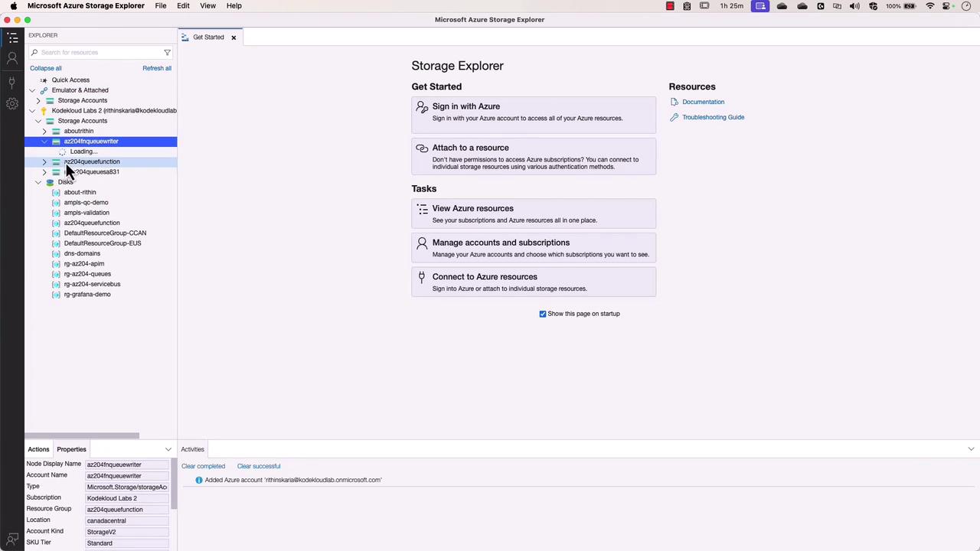This screenshot has width=980, height=551.
Task: Click the filter funnel in the resource search box
Action: coord(167,53)
